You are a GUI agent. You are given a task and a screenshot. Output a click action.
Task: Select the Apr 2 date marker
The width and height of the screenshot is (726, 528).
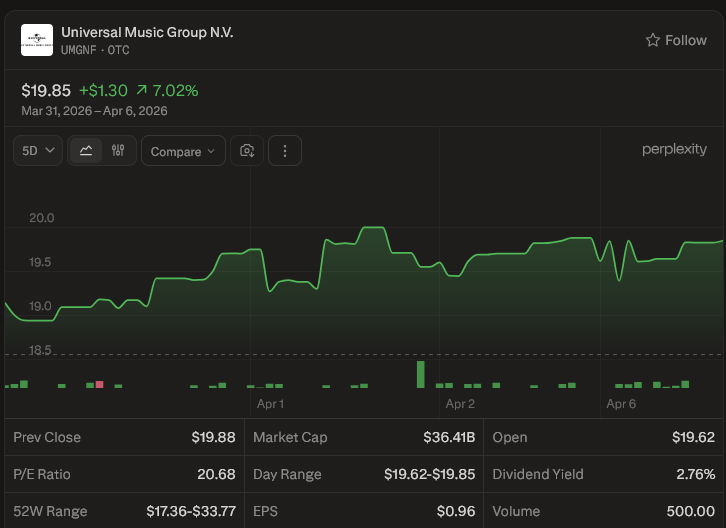460,404
